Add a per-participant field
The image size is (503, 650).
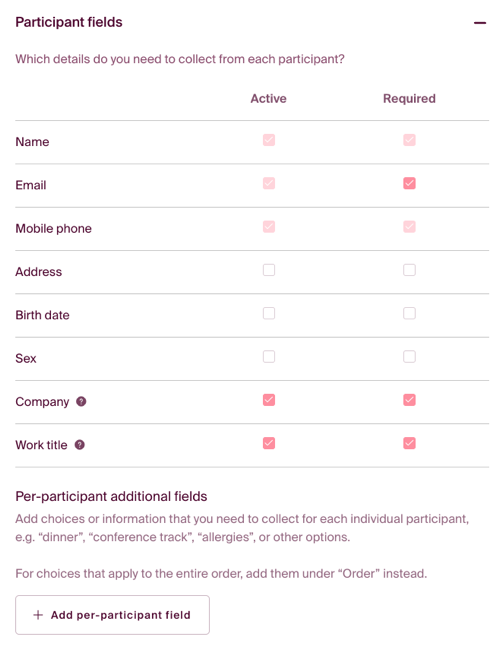pyautogui.click(x=112, y=615)
